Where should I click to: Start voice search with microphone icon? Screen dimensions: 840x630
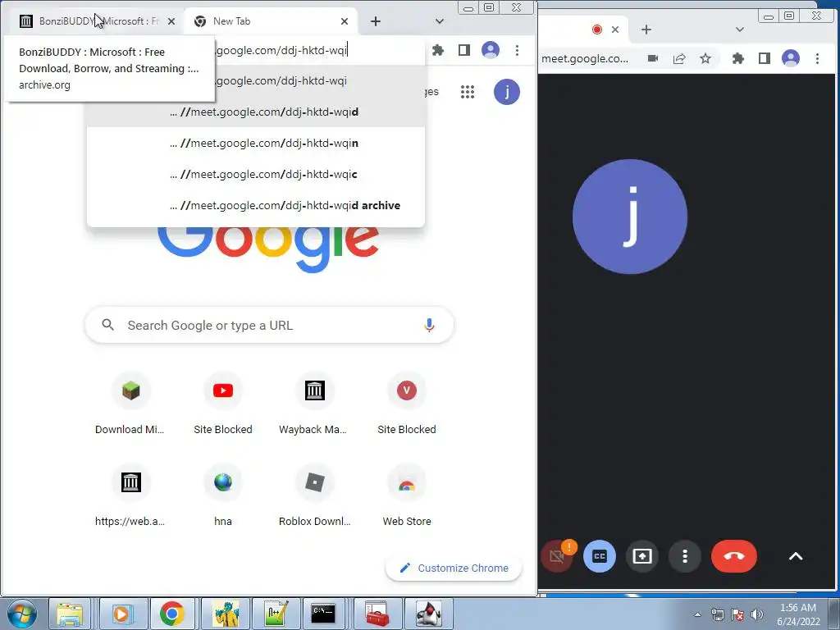click(429, 325)
